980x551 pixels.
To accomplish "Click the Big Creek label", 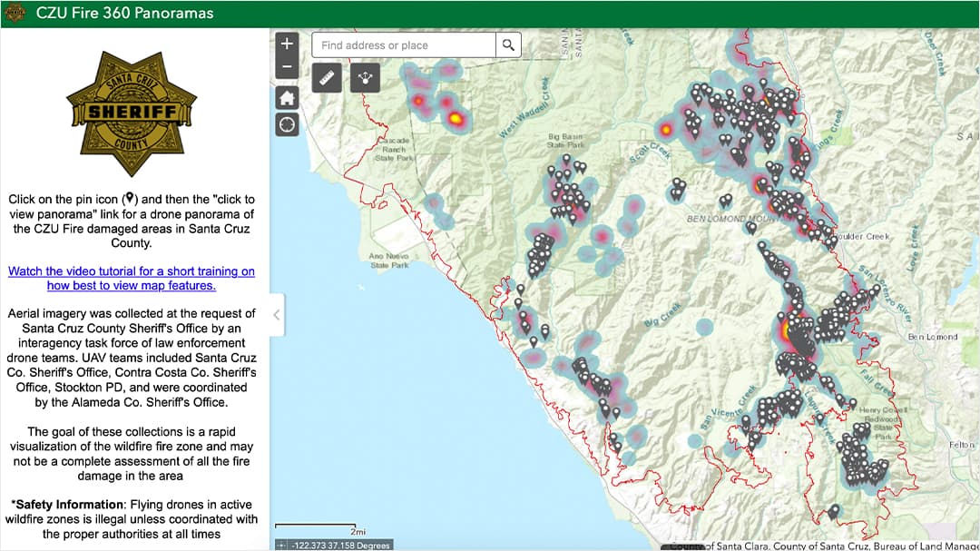I will [x=661, y=315].
